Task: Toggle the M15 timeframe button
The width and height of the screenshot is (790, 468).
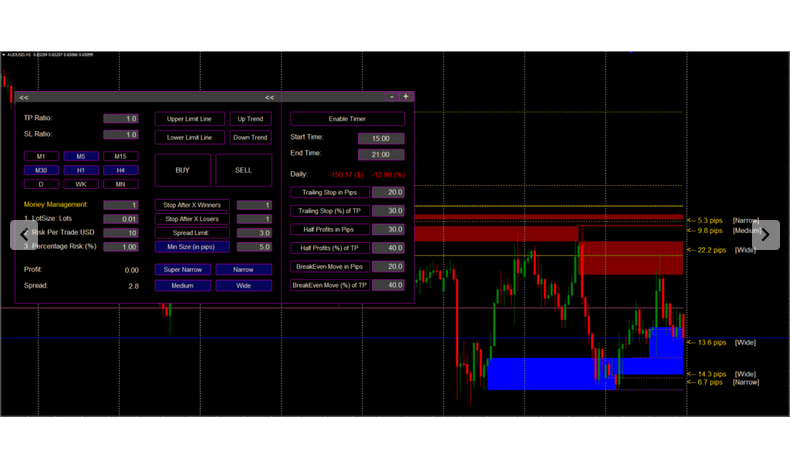Action: [x=120, y=156]
